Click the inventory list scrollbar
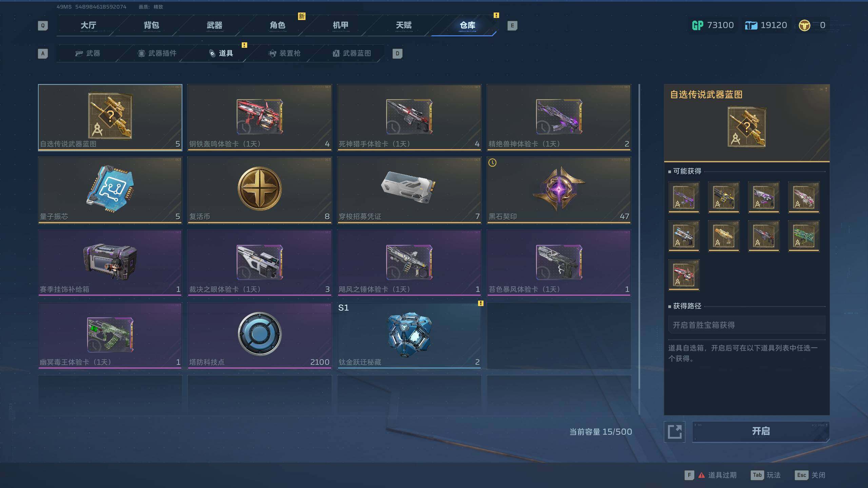Viewport: 868px width, 488px height. click(639, 237)
